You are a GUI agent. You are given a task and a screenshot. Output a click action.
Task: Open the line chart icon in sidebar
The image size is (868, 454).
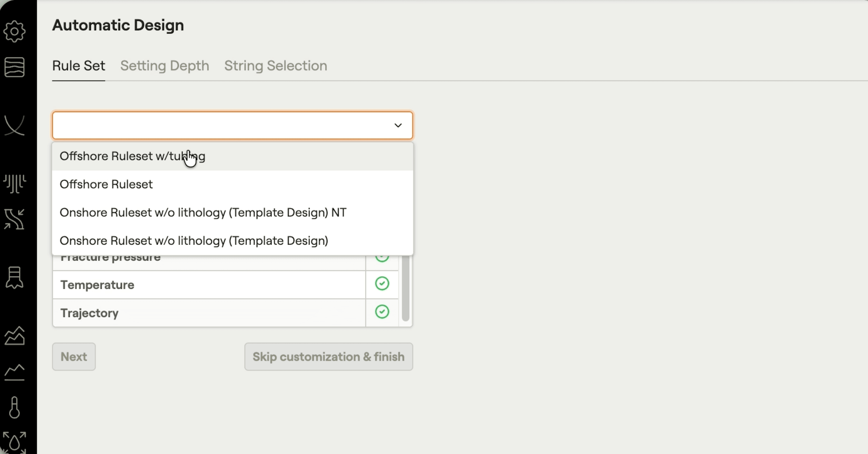pyautogui.click(x=15, y=372)
